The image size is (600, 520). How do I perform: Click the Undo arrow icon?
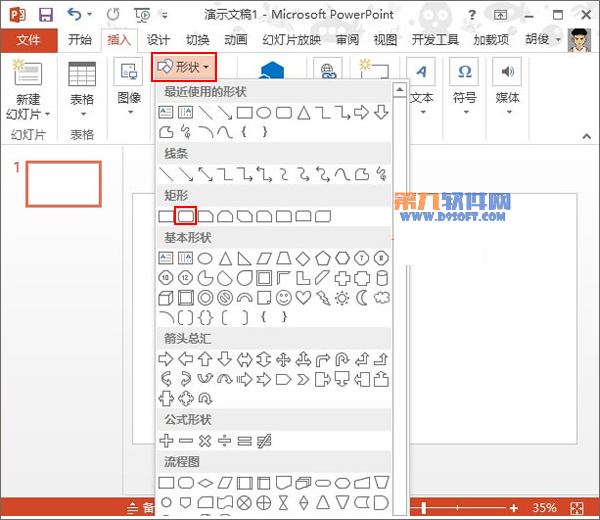[x=75, y=15]
